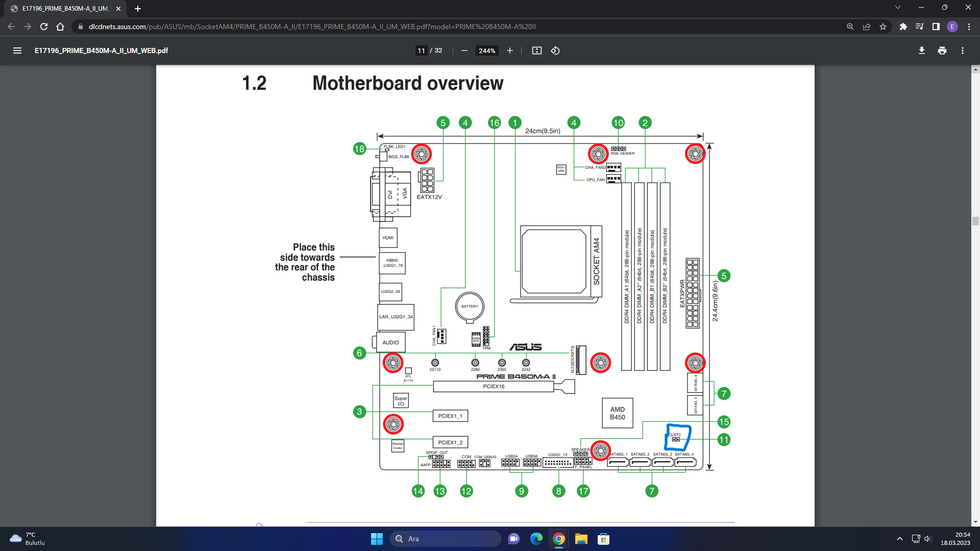The width and height of the screenshot is (980, 551).
Task: Click the BATTERY circle in diagram
Action: click(470, 307)
